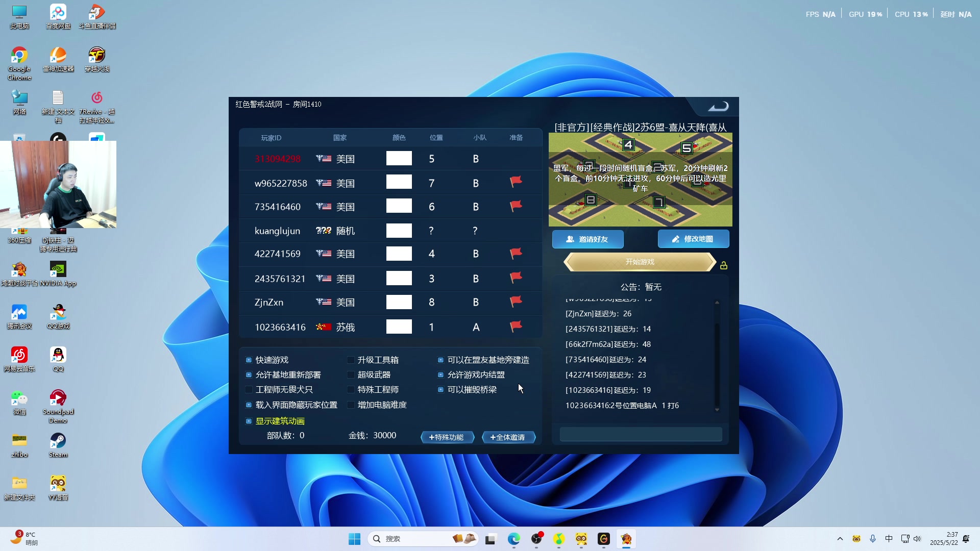
Task: Toggle 允许游戏内结盟 checkbox
Action: pyautogui.click(x=440, y=374)
